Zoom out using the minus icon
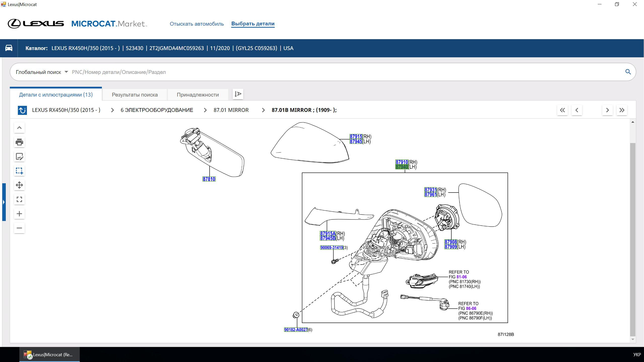This screenshot has height=362, width=644. [x=19, y=228]
